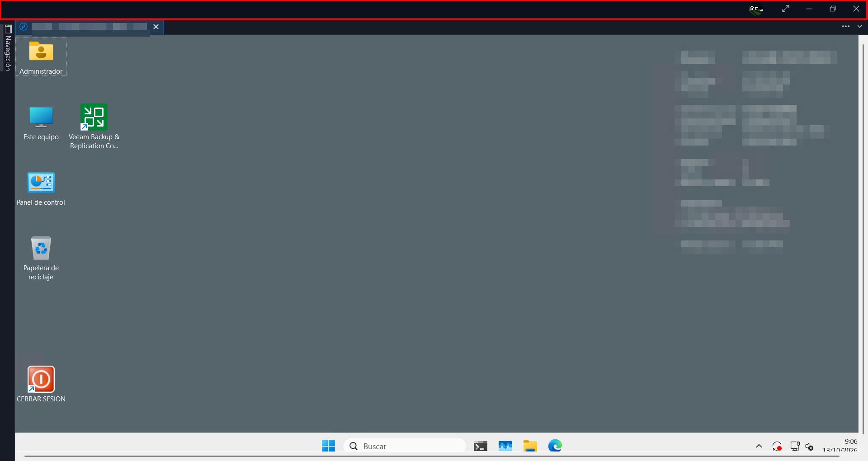The width and height of the screenshot is (868, 461).
Task: Select the Veeam Backup & Replication Console shortcut
Action: pyautogui.click(x=94, y=117)
